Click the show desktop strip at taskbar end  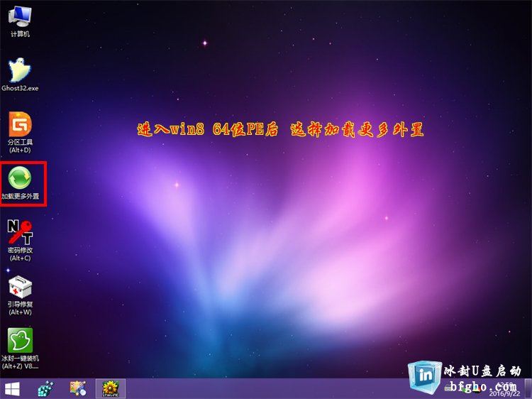(528, 389)
